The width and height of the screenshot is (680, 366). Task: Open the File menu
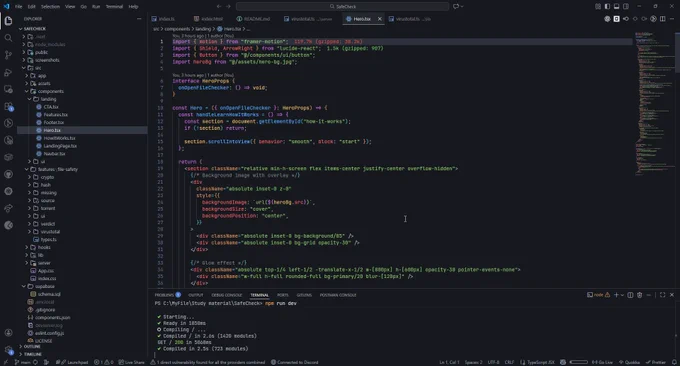pyautogui.click(x=19, y=7)
